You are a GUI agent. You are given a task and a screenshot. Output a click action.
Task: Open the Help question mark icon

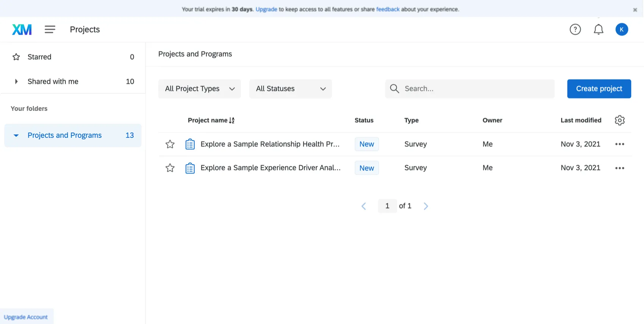click(x=575, y=30)
